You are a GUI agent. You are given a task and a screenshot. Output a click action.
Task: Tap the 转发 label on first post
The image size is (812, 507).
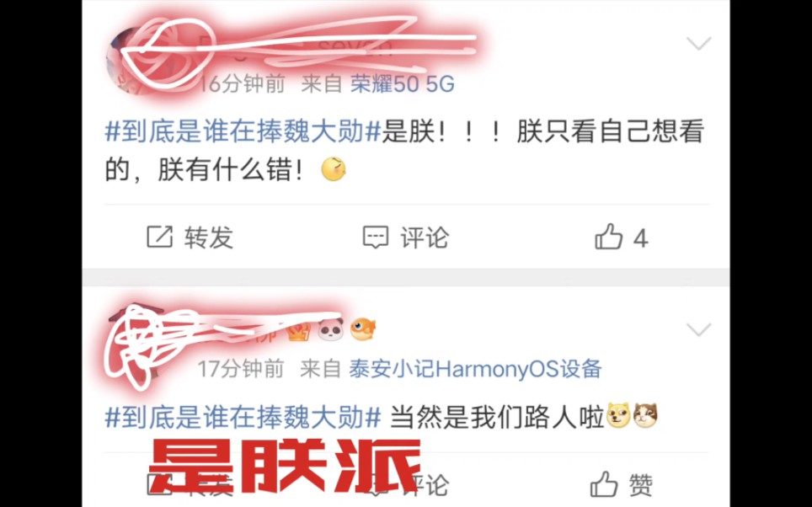(x=209, y=237)
